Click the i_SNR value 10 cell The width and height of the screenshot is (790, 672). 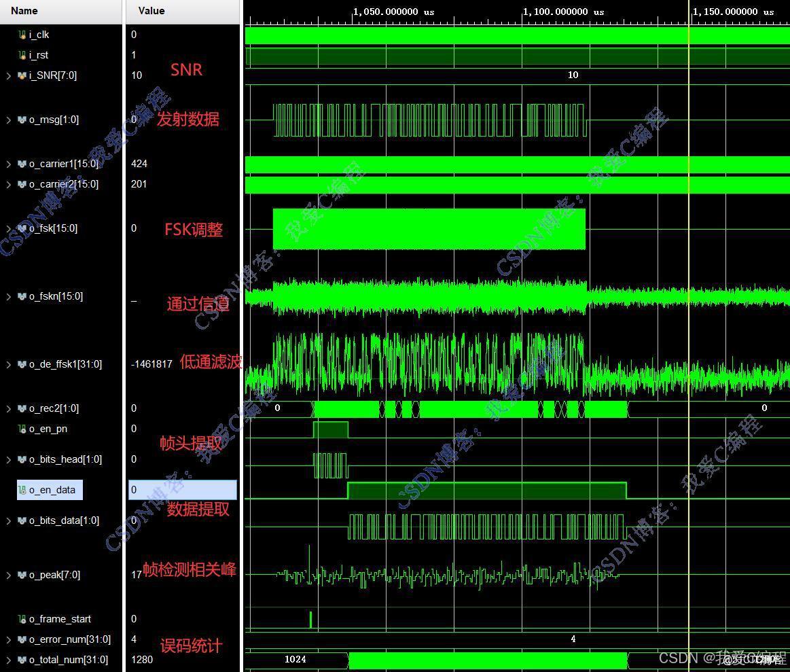coord(137,75)
